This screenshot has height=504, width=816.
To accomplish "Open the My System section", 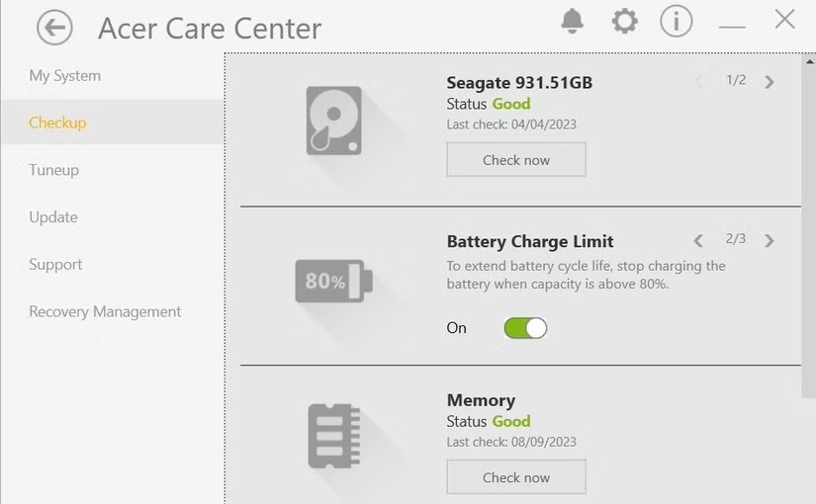I will point(64,76).
